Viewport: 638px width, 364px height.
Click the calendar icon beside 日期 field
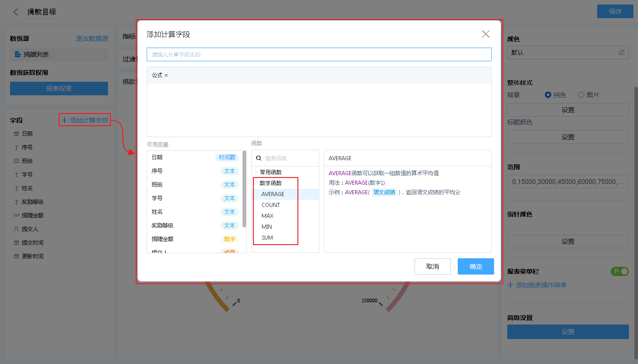click(x=16, y=134)
